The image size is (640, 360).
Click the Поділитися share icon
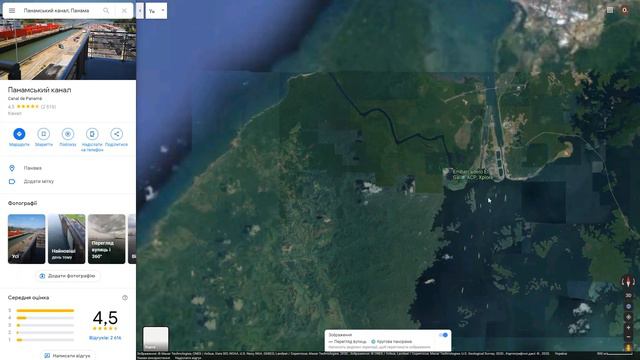[x=116, y=134]
